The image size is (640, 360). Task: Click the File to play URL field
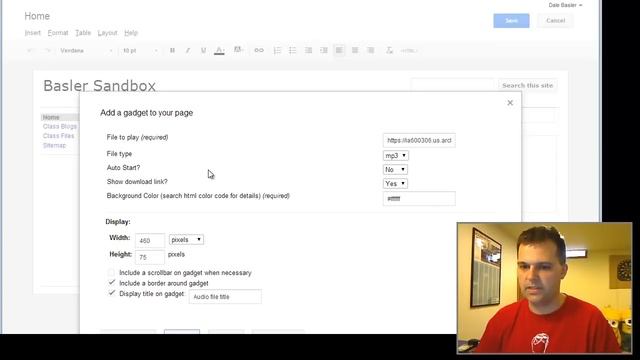(419, 140)
